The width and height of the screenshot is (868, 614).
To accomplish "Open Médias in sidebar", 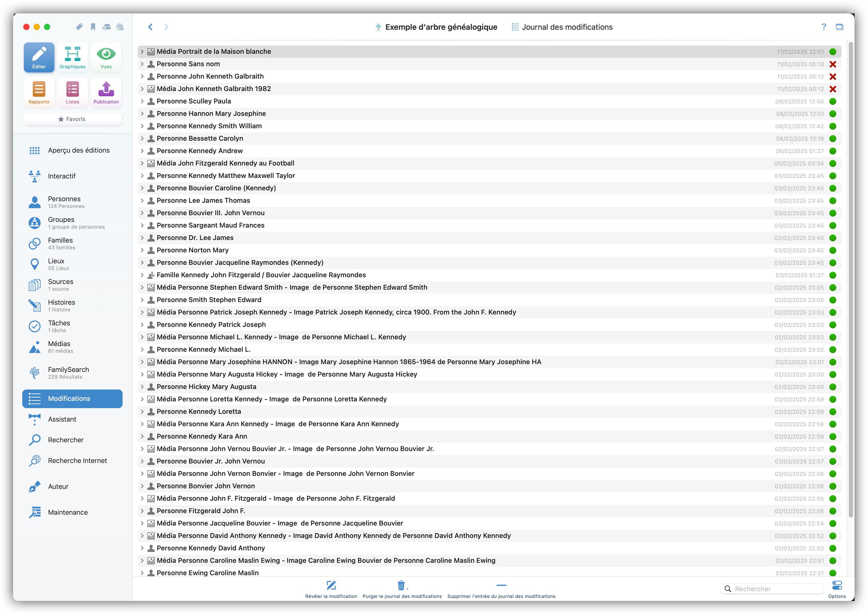I will tap(72, 347).
